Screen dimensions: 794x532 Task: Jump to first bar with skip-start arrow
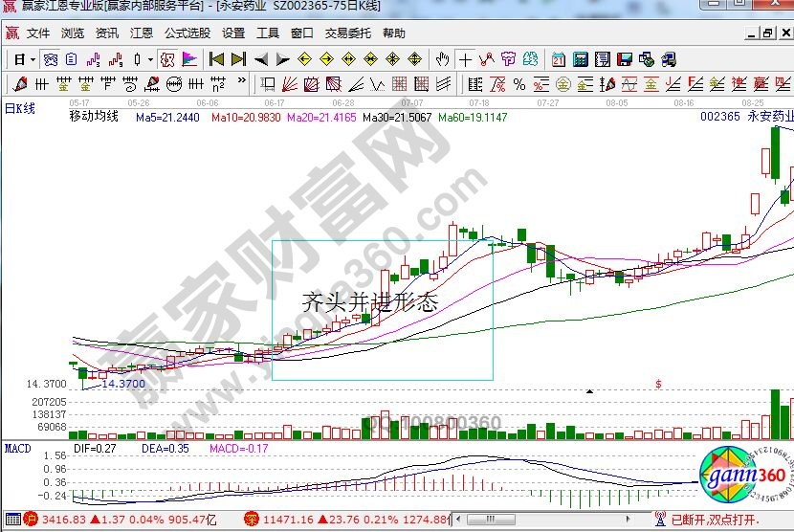217,59
